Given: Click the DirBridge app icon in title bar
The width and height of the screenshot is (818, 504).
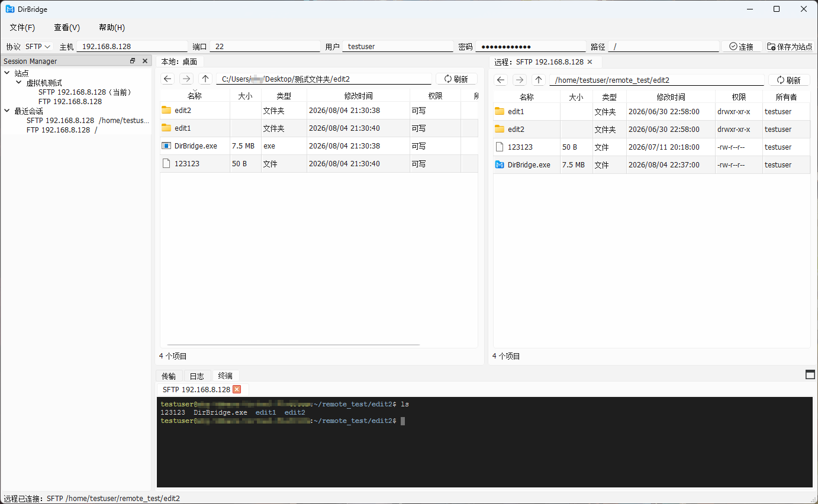Looking at the screenshot, I should click(9, 9).
